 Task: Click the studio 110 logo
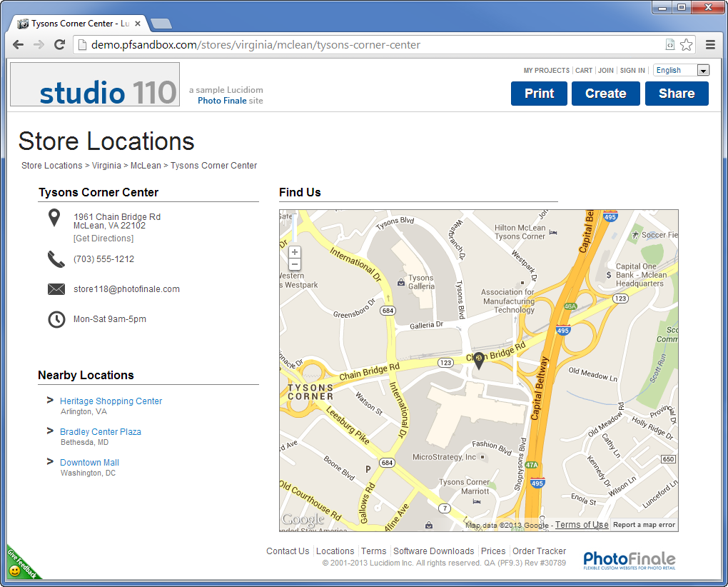point(95,85)
